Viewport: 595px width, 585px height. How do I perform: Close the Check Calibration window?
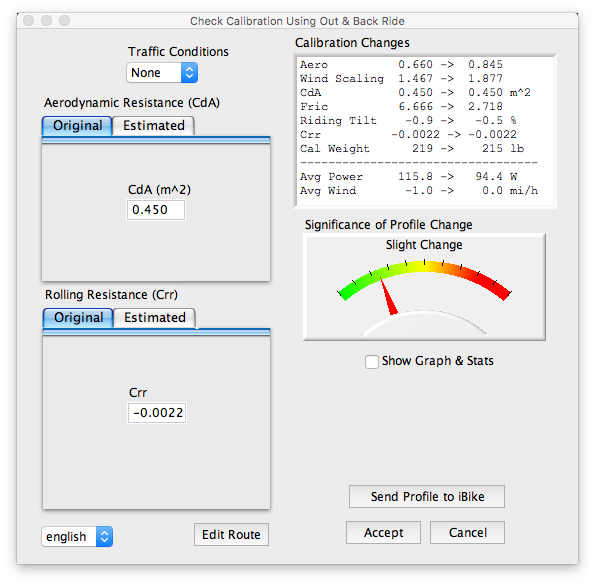click(29, 20)
